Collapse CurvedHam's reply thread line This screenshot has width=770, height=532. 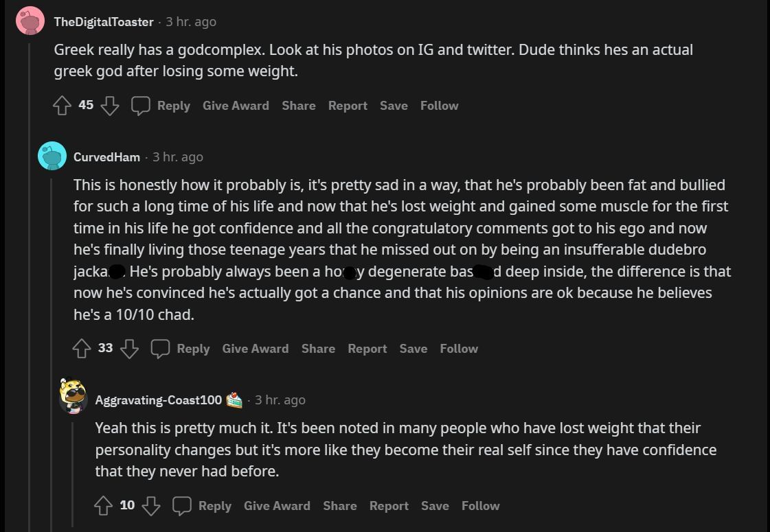pyautogui.click(x=51, y=343)
